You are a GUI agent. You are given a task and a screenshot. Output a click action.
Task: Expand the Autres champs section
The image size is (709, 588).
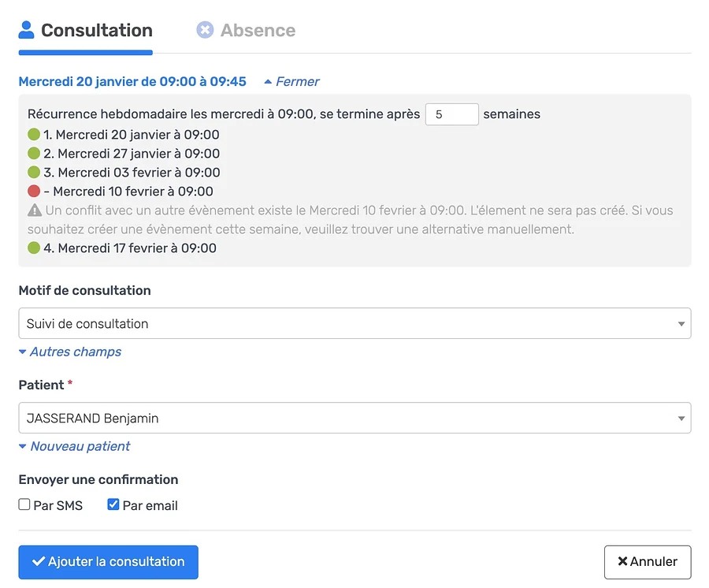click(70, 352)
